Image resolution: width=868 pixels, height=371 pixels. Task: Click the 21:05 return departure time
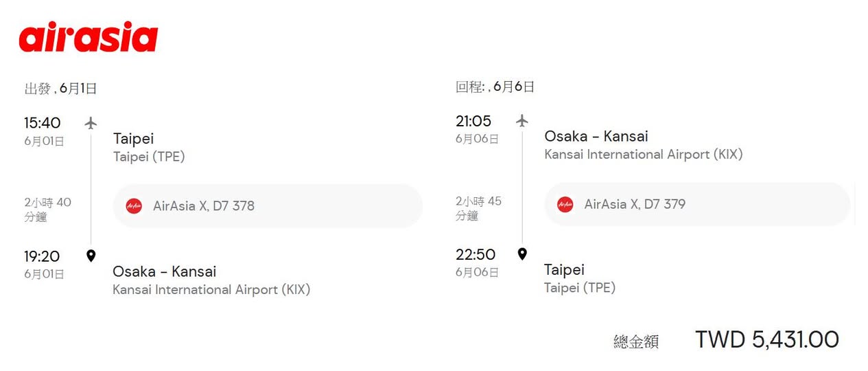coord(473,121)
